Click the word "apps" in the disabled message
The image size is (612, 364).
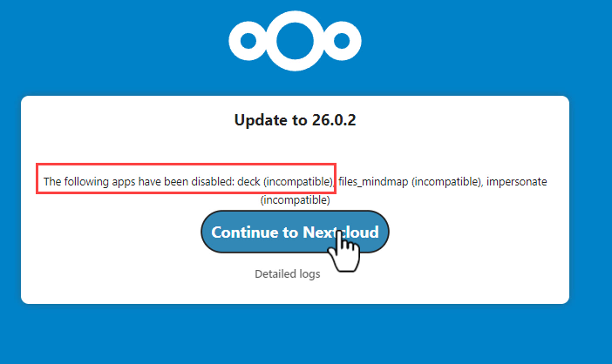pos(122,182)
